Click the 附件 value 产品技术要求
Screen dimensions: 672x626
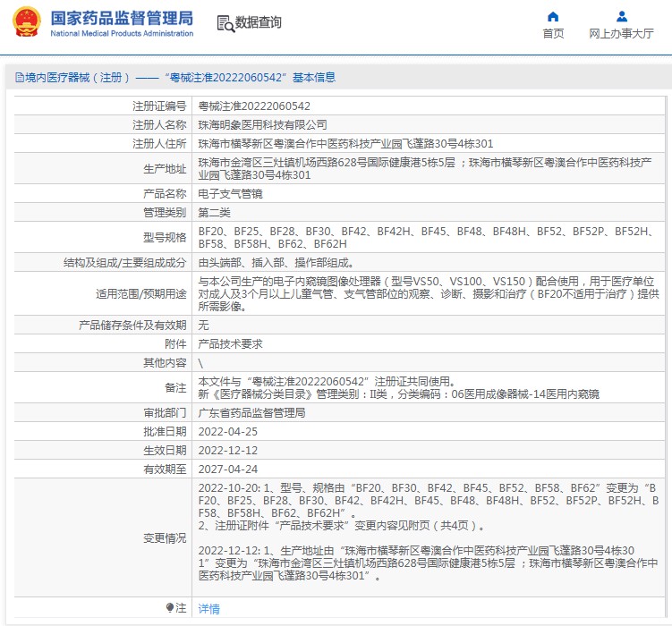pyautogui.click(x=230, y=343)
